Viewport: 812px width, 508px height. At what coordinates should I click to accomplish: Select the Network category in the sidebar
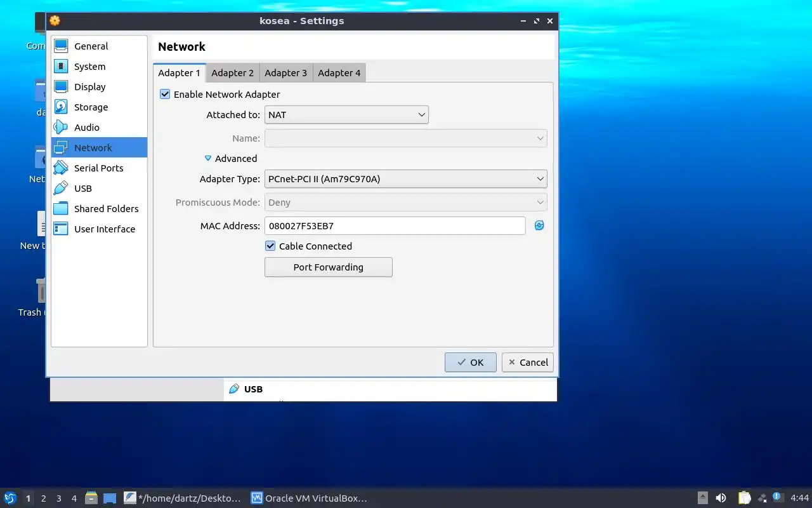[99, 148]
